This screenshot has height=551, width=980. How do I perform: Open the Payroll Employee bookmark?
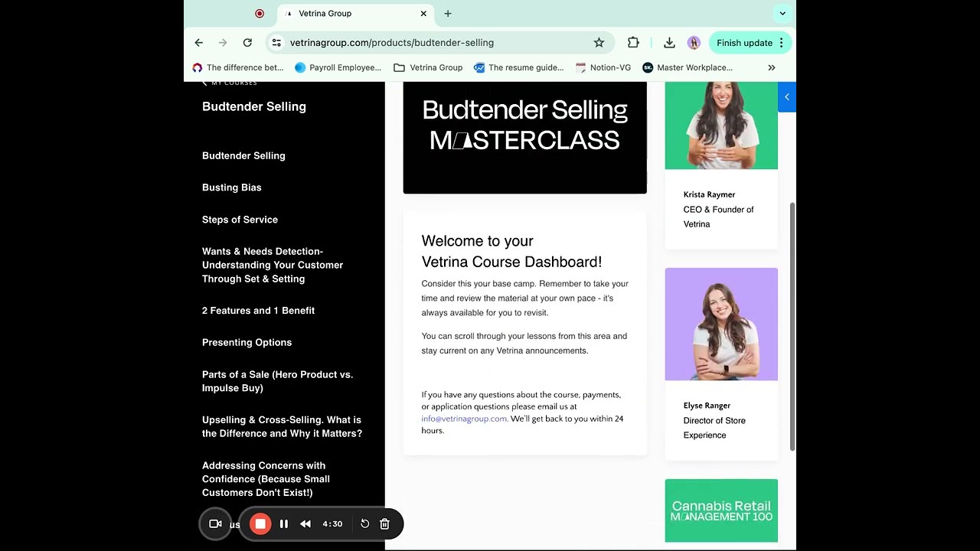coord(338,67)
